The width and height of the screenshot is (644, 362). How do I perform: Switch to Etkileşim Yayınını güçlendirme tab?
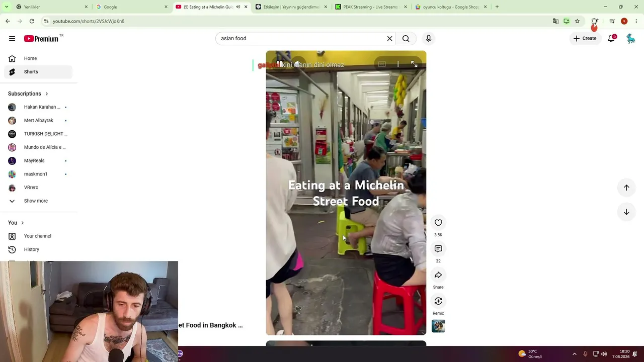pos(291,7)
